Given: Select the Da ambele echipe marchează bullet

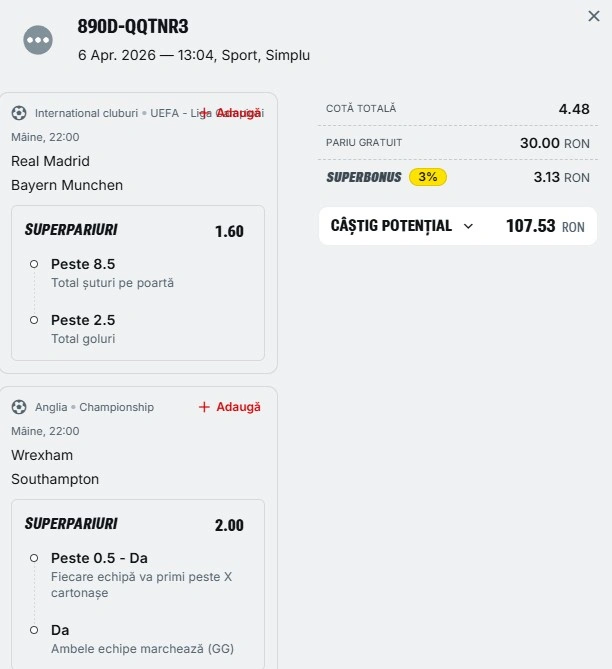Looking at the screenshot, I should [34, 630].
